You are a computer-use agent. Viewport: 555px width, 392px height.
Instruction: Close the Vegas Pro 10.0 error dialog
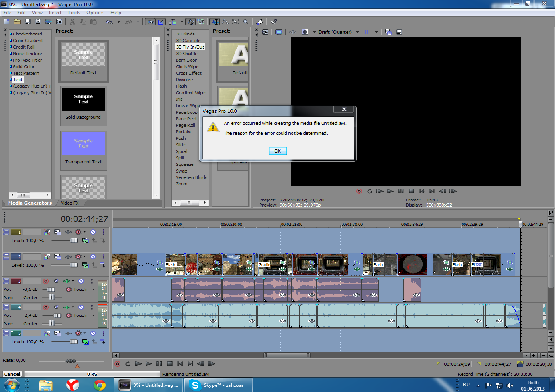[x=344, y=109]
